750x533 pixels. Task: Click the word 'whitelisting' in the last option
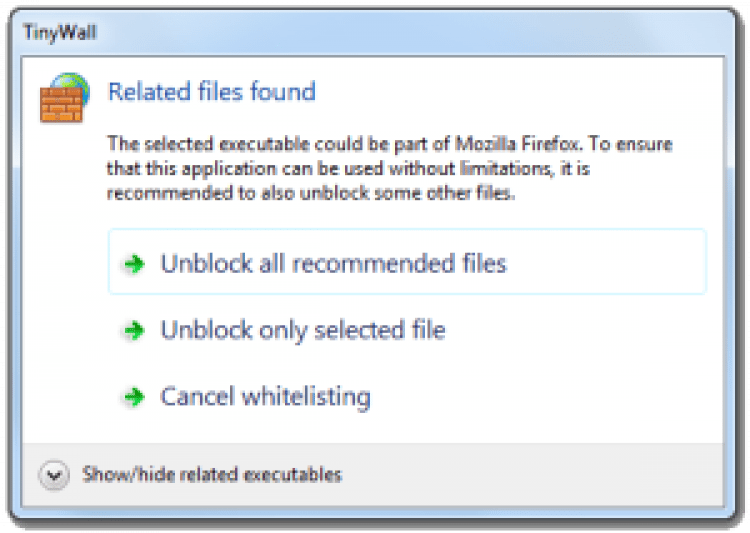[x=312, y=397]
